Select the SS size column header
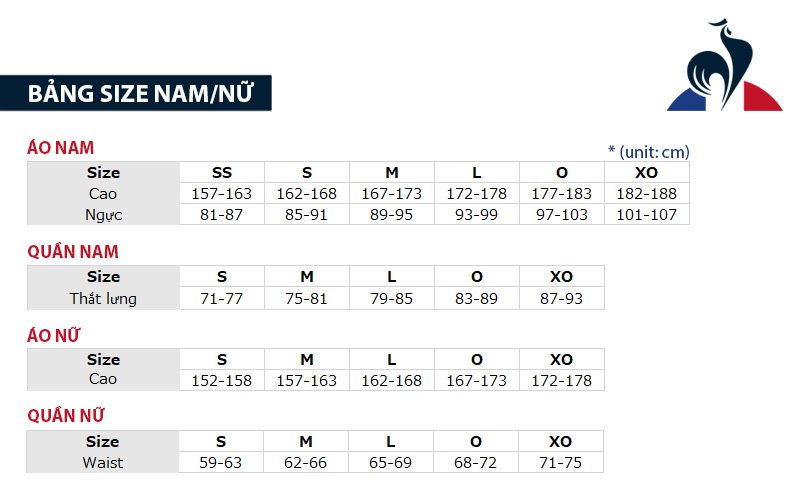 coord(222,173)
